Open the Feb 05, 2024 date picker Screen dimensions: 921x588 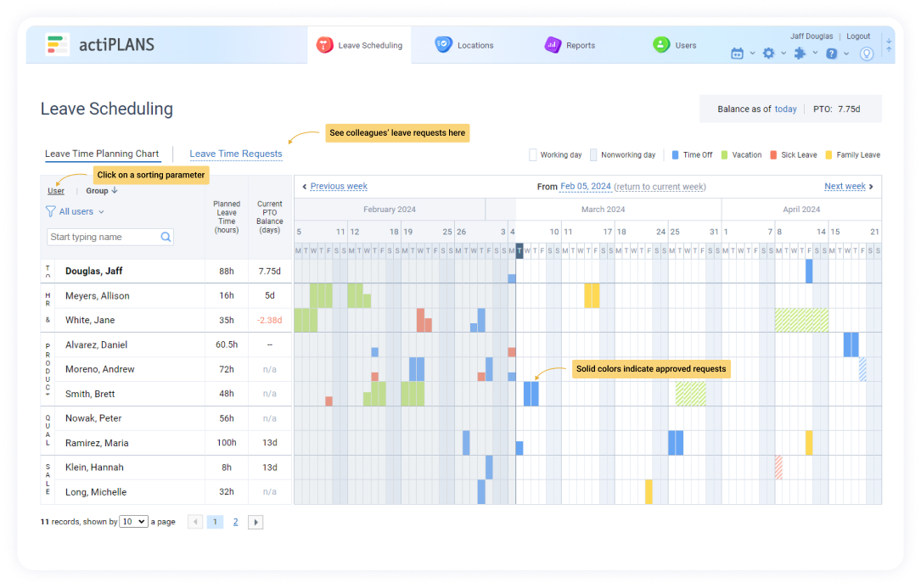(x=585, y=187)
